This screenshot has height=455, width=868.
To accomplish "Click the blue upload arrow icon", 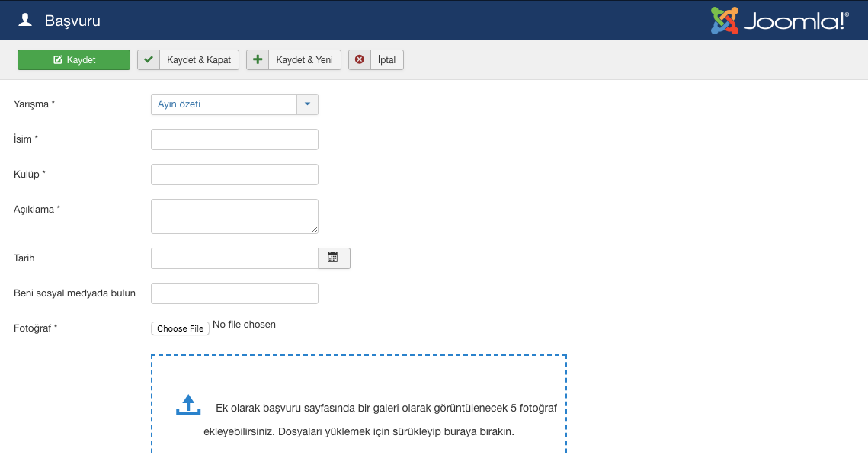I will pyautogui.click(x=188, y=405).
